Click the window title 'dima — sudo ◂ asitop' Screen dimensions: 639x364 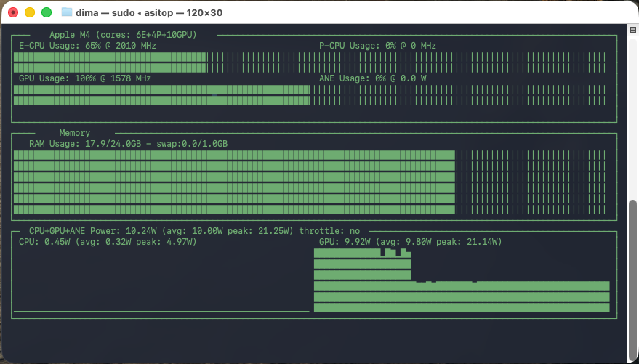pyautogui.click(x=144, y=12)
